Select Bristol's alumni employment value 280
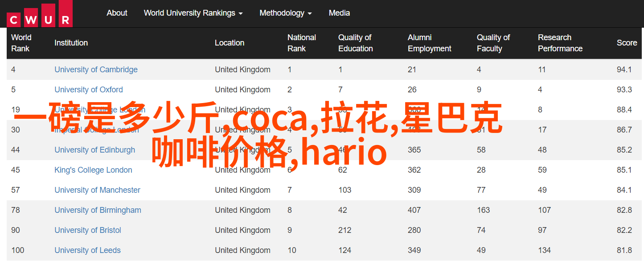This screenshot has width=644, height=261. 414,230
